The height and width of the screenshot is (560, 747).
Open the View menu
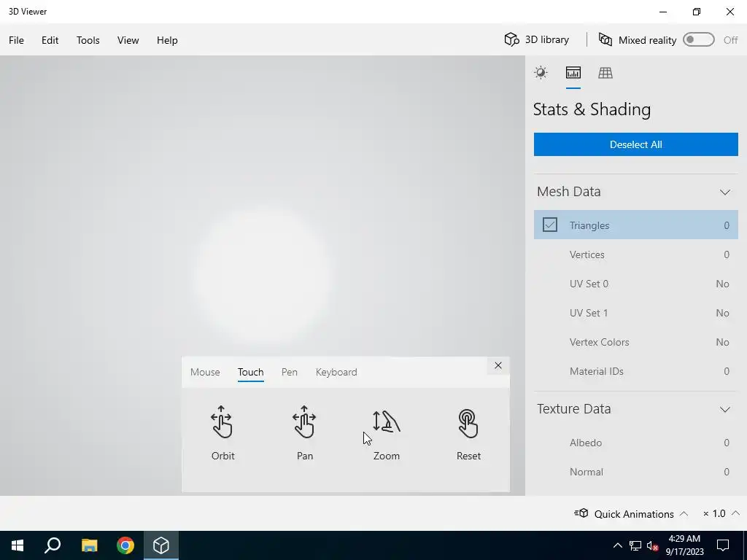pos(128,40)
